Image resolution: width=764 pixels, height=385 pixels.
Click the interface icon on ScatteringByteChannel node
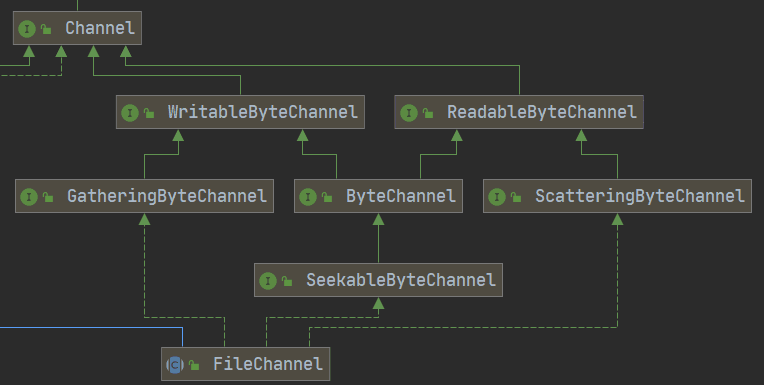click(497, 197)
